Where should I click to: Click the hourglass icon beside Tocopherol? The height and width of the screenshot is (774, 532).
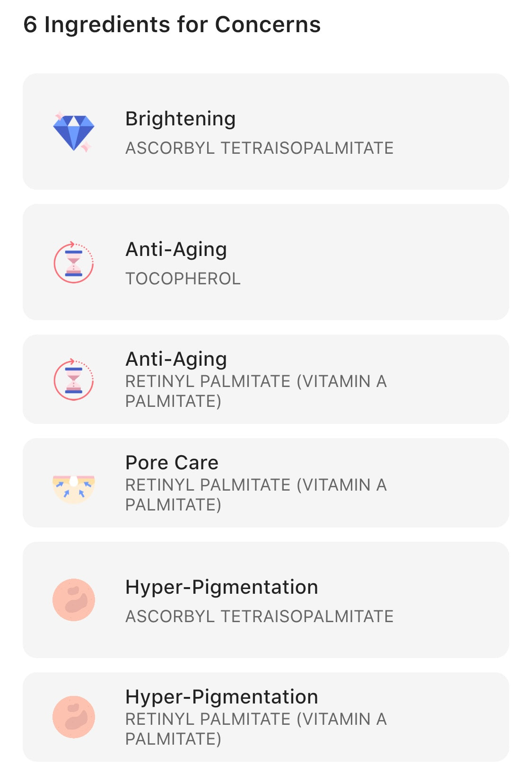73,262
